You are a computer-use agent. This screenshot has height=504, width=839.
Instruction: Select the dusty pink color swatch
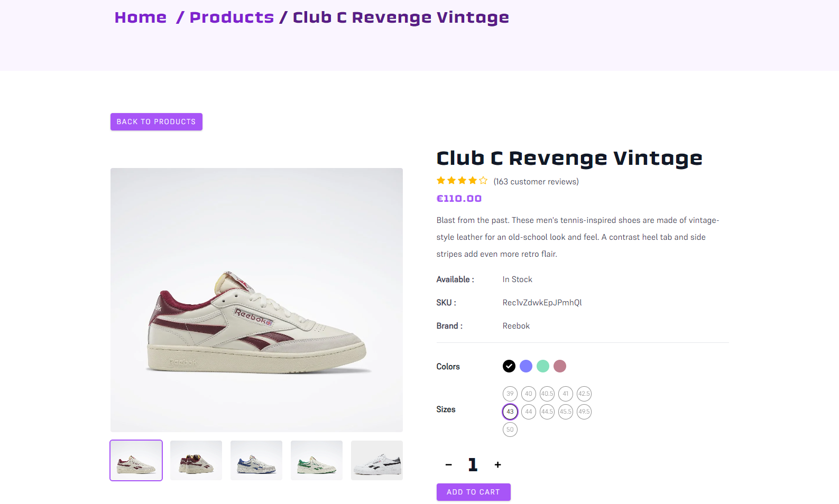pos(560,366)
